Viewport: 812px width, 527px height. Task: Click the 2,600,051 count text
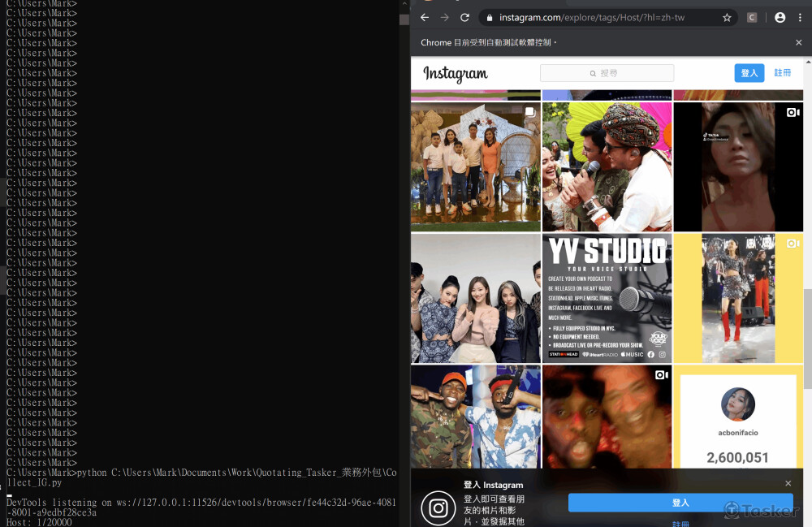(x=737, y=458)
